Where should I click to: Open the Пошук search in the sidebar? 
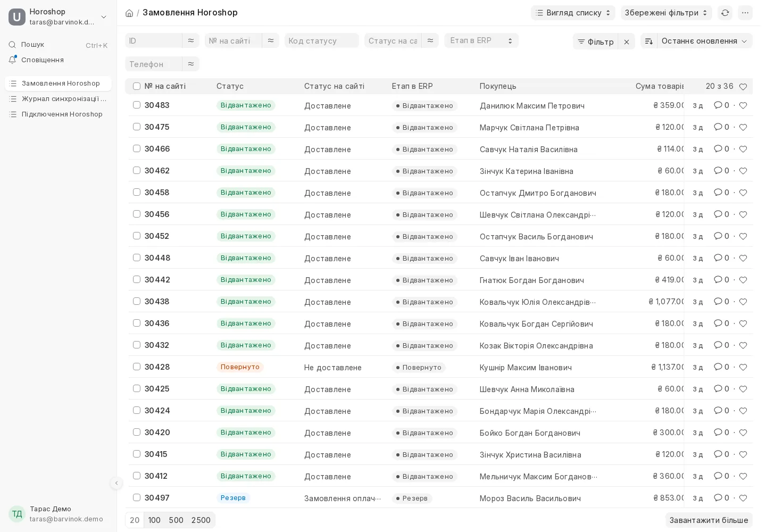[x=58, y=45]
